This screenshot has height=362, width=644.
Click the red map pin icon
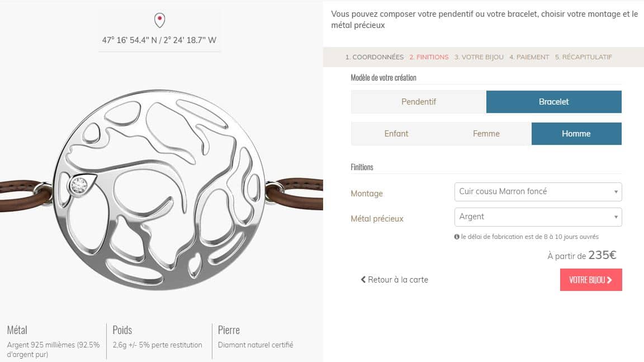159,21
